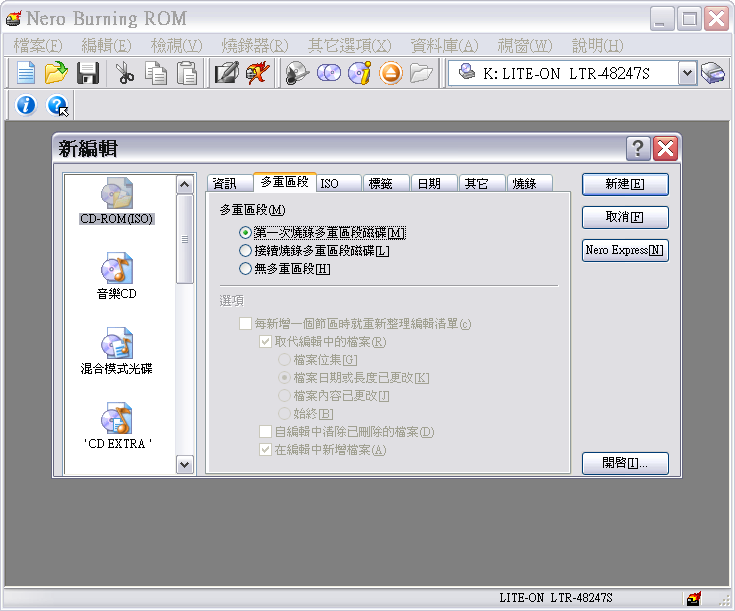735x611 pixels.
Task: Open compilation info pencil icon
Action: coord(227,73)
